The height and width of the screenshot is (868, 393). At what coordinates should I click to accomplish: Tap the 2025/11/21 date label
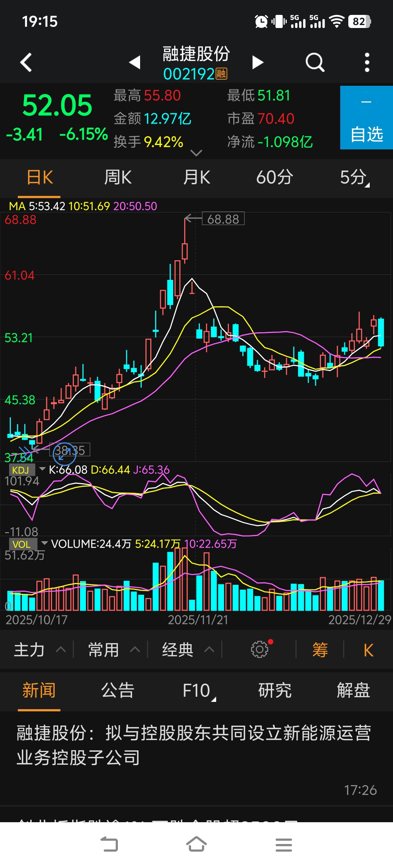click(x=198, y=620)
